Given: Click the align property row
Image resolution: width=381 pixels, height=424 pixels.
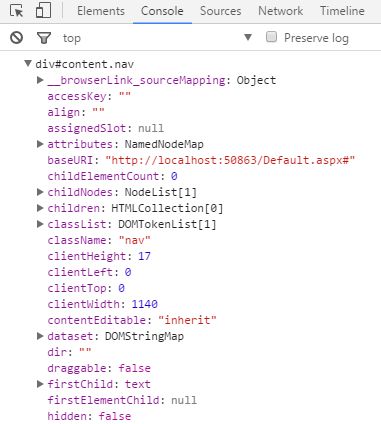Looking at the screenshot, I should (x=76, y=112).
